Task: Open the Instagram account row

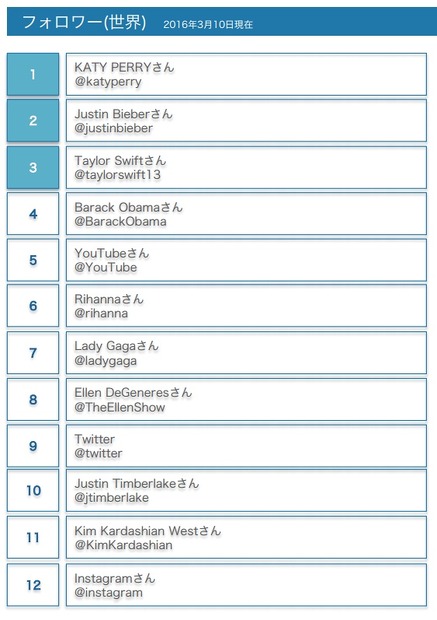Action: tap(246, 585)
